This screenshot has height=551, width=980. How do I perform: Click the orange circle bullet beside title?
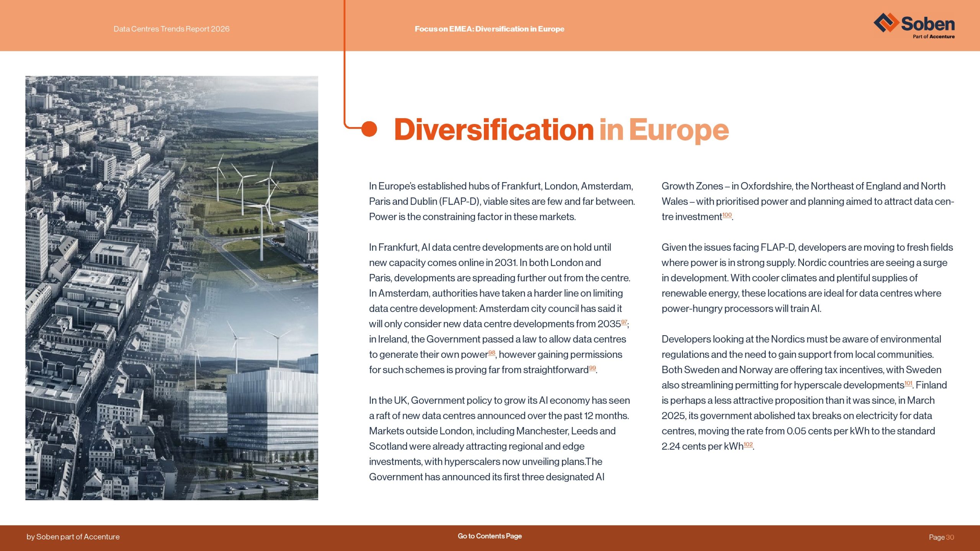point(369,129)
